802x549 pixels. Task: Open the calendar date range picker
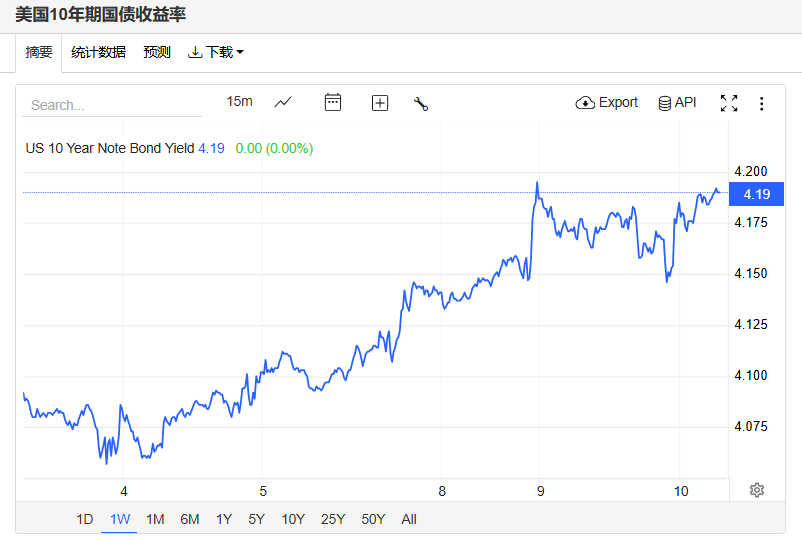(x=333, y=102)
